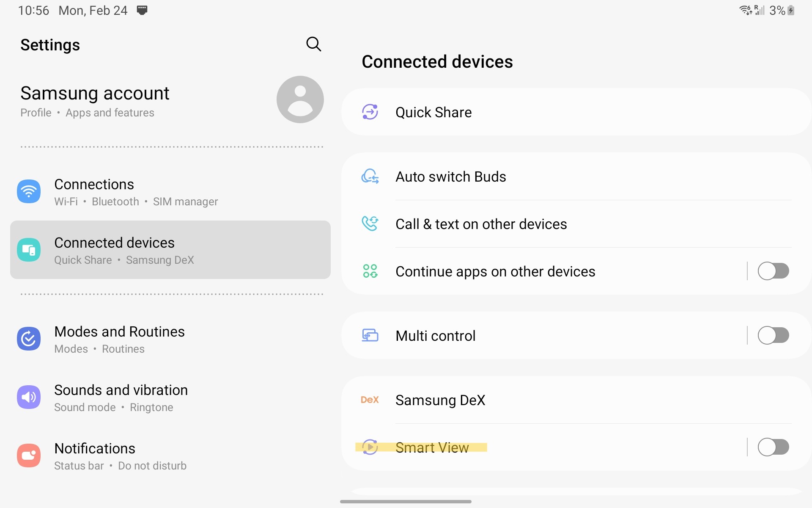Viewport: 812px width, 508px height.
Task: Tap the Modes and Routines checkmark icon
Action: coord(29,339)
